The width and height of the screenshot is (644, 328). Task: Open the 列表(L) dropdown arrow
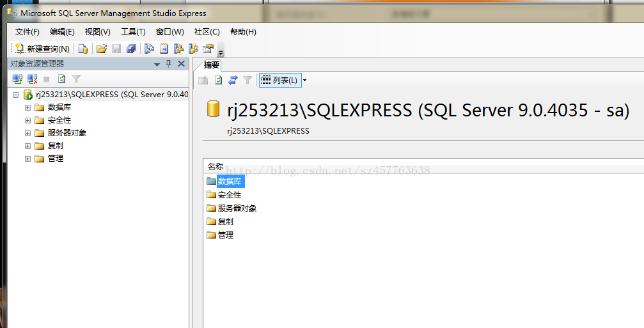pyautogui.click(x=304, y=81)
